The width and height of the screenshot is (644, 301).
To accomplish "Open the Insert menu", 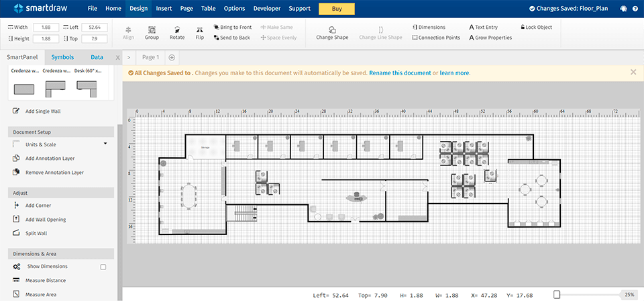I will pyautogui.click(x=164, y=8).
